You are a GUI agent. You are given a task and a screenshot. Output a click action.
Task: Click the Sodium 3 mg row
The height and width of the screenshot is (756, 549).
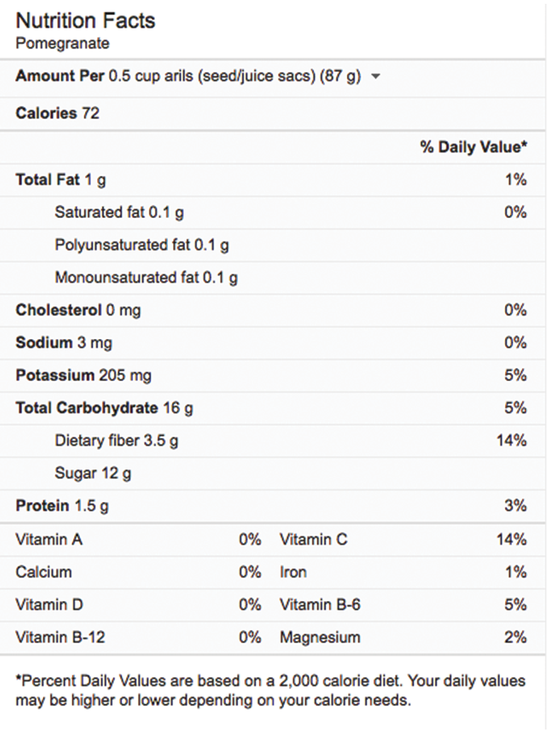64,343
